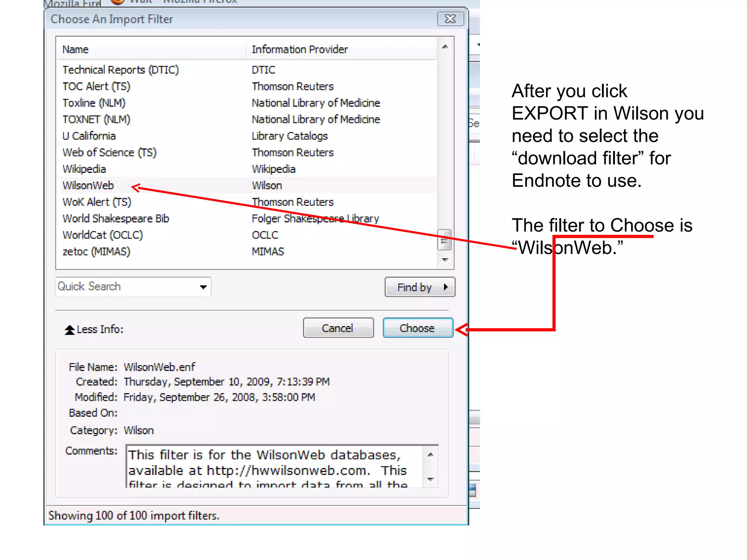Screen dimensions: 747x560
Task: Click Folger Shakespeare Library provider cell
Action: [x=316, y=218]
